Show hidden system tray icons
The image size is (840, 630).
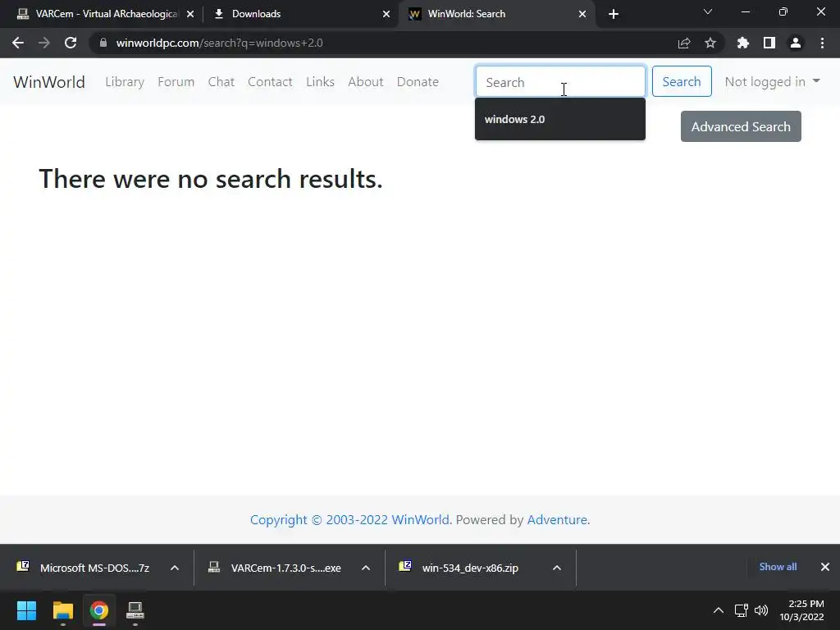point(719,610)
